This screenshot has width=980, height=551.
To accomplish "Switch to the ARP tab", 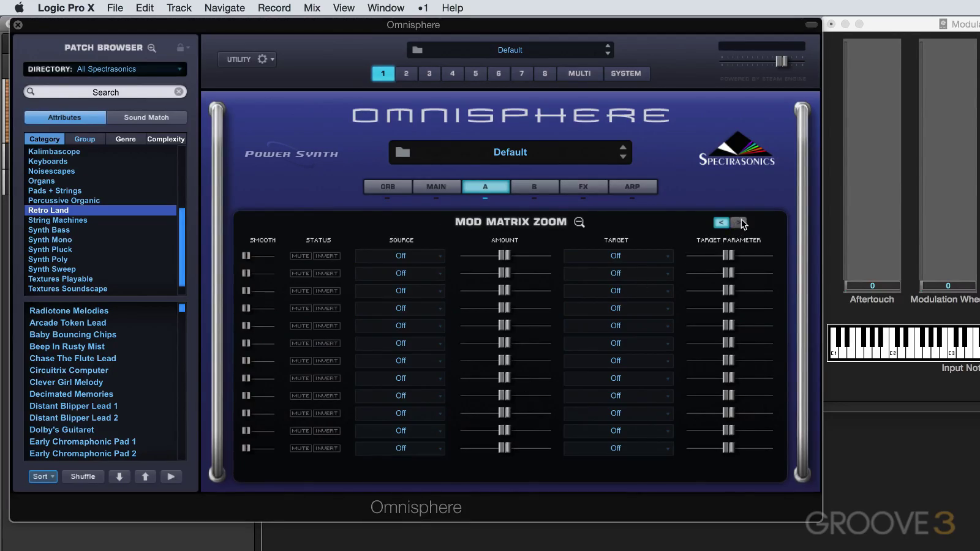I will coord(632,187).
